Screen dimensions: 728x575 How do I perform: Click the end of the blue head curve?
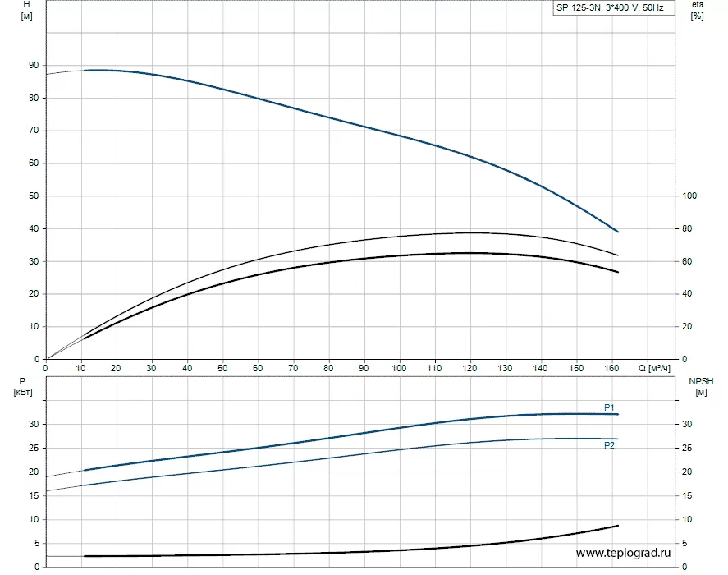pyautogui.click(x=617, y=232)
